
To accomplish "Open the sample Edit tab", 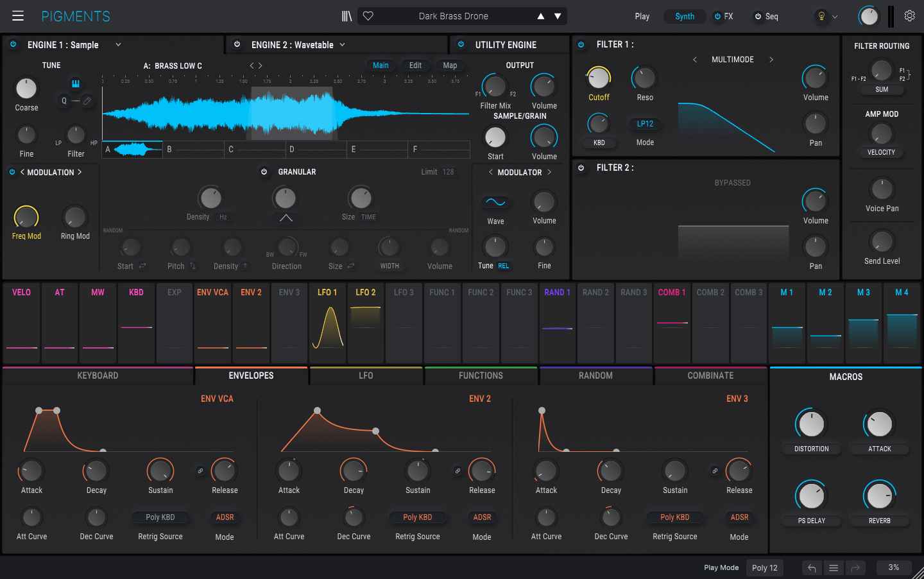I will point(415,65).
